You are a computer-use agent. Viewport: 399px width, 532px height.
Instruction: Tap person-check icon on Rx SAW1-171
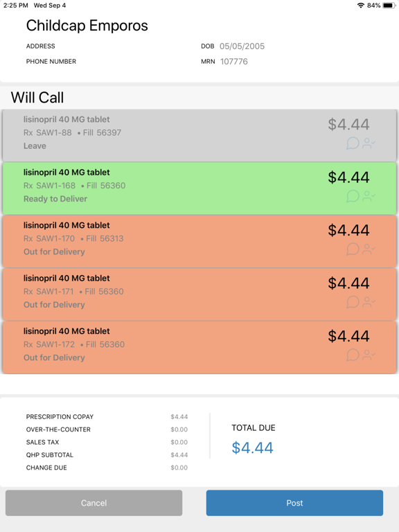pyautogui.click(x=369, y=302)
